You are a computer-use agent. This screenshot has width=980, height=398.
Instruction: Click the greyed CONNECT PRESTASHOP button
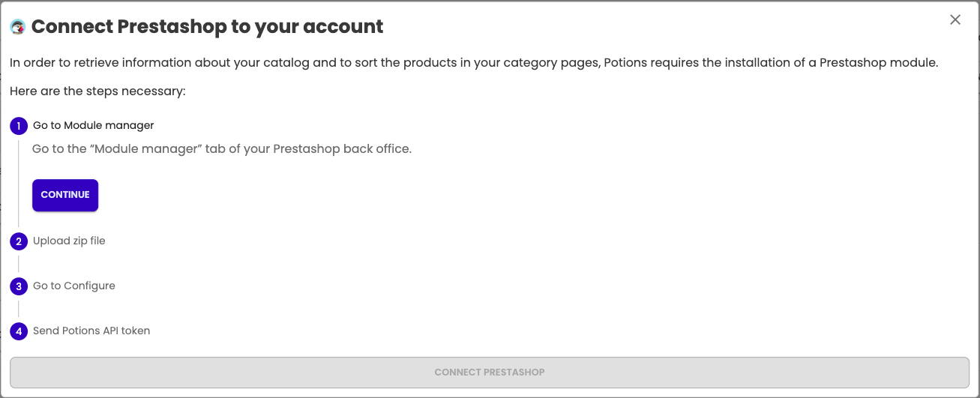point(490,372)
